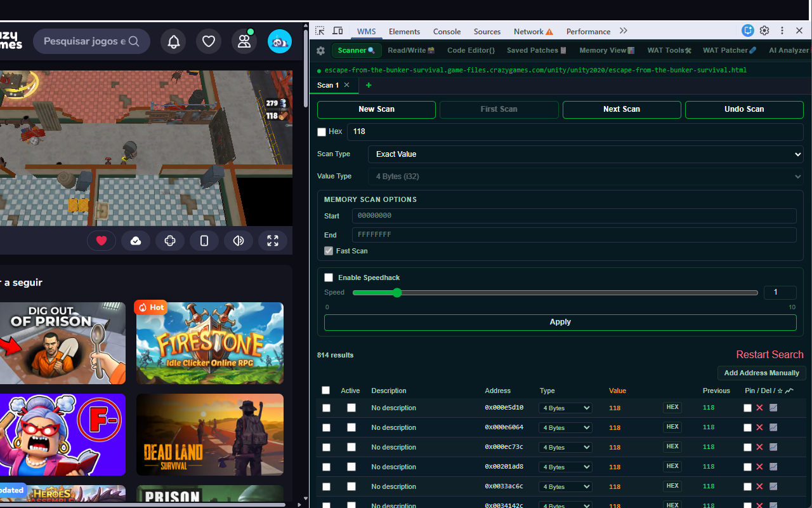Image resolution: width=812 pixels, height=508 pixels.
Task: Open the Network tab in DevTools
Action: (x=533, y=32)
